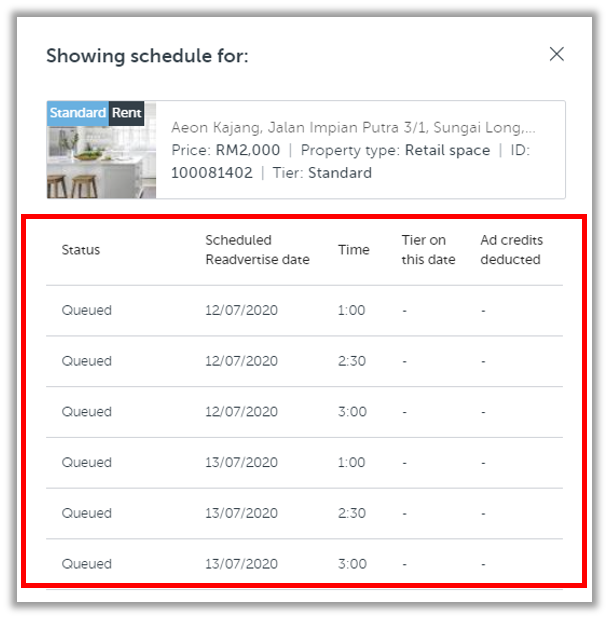Viewport: 609px width, 619px height.
Task: Click the Status column header
Action: coord(81,250)
